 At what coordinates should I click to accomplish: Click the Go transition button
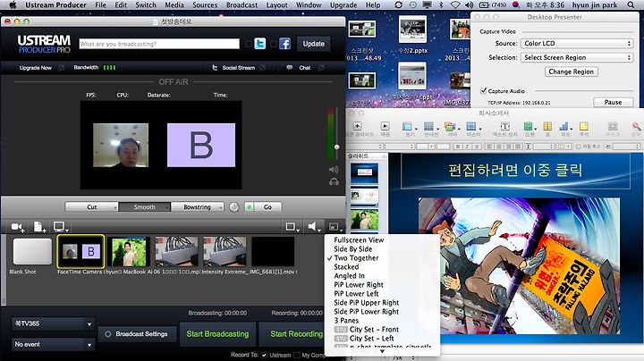267,207
